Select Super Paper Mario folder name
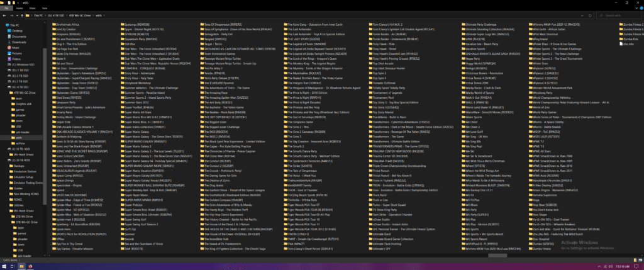644x270 pixels. click(x=136, y=195)
